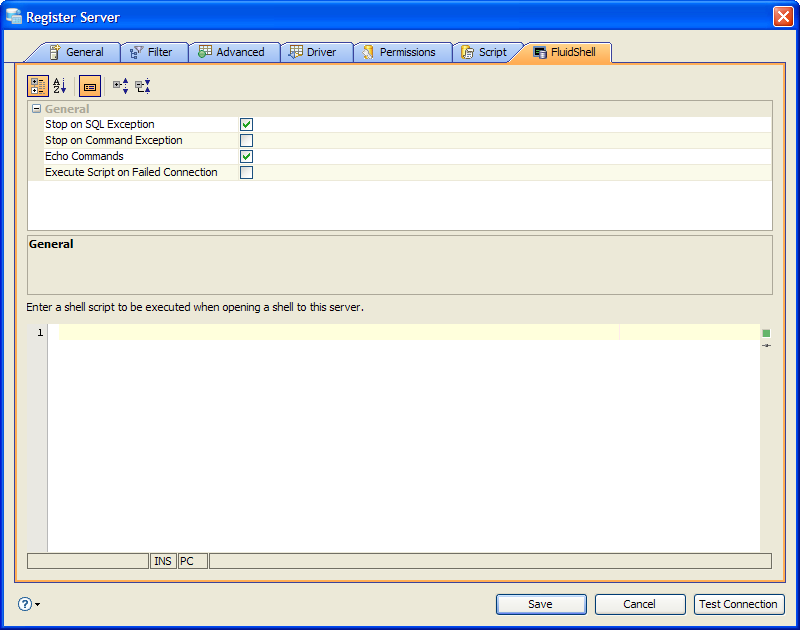This screenshot has width=800, height=630.
Task: Expand all property categories icon
Action: tap(120, 86)
